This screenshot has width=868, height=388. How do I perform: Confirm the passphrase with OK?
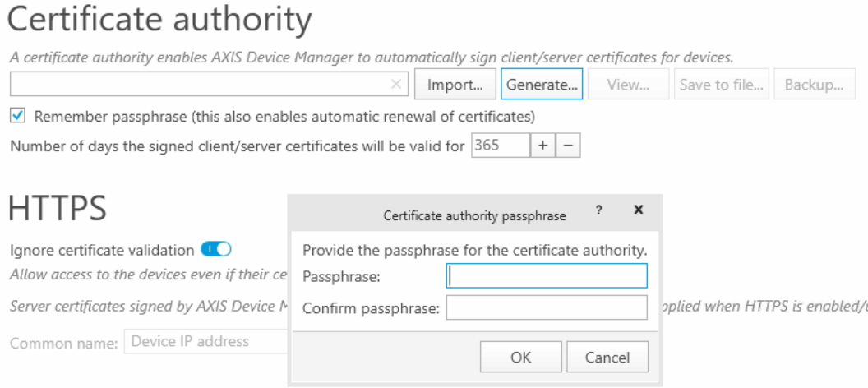(520, 357)
